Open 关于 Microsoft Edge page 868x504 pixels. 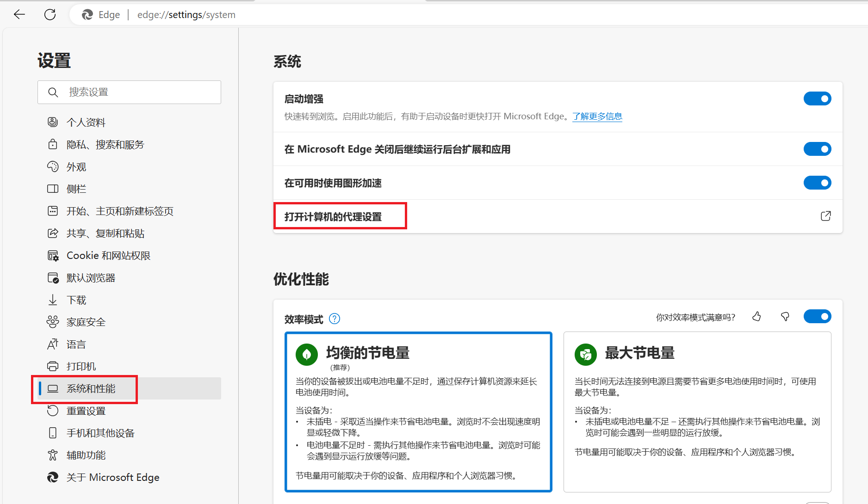[130, 477]
